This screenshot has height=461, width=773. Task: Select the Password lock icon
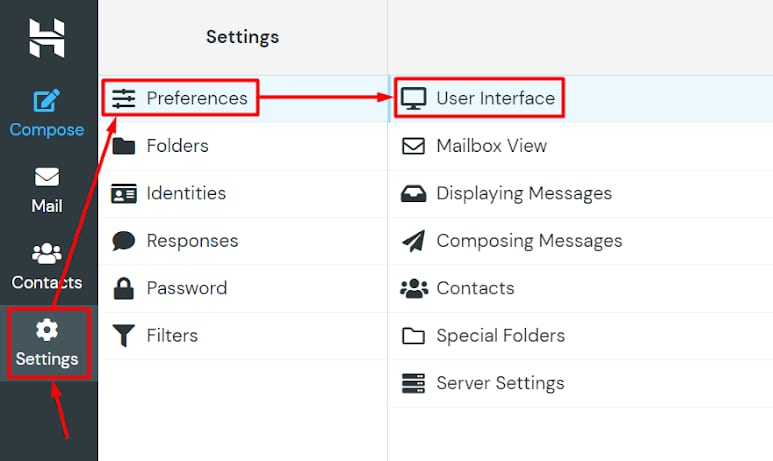(124, 288)
